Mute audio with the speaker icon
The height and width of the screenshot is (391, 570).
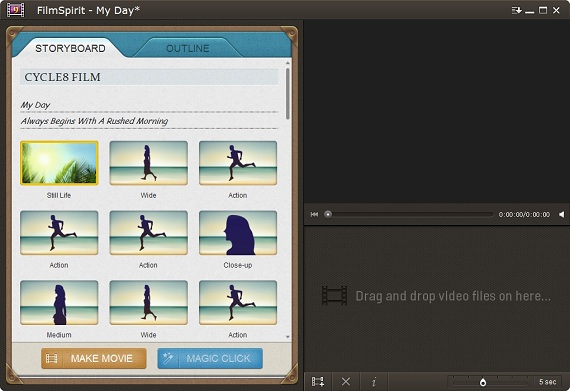click(x=562, y=214)
